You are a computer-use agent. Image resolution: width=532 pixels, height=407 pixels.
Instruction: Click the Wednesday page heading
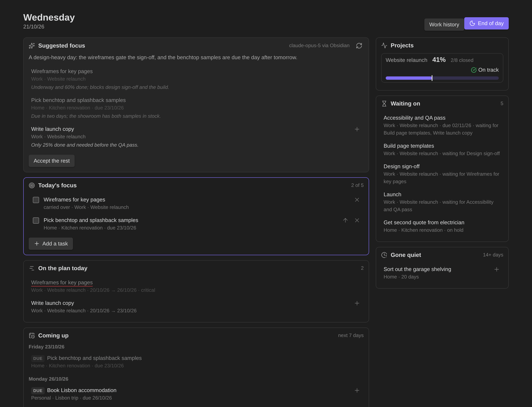coord(49,17)
